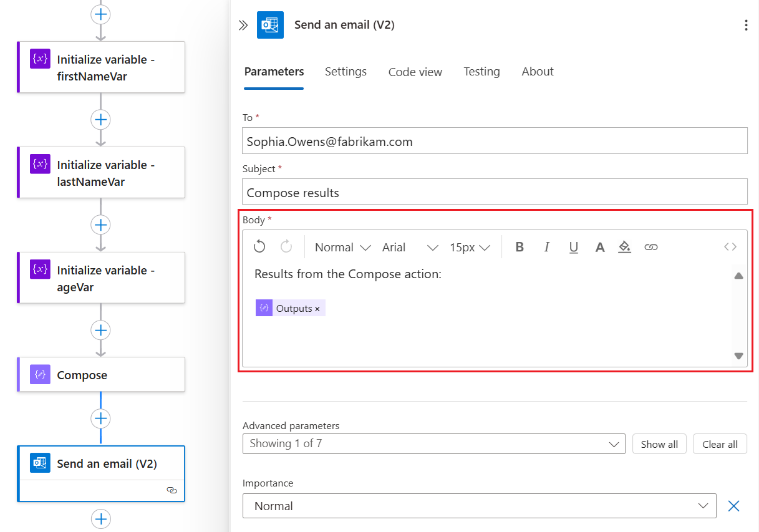This screenshot has height=532, width=759.
Task: Click the Subject input field
Action: click(495, 192)
